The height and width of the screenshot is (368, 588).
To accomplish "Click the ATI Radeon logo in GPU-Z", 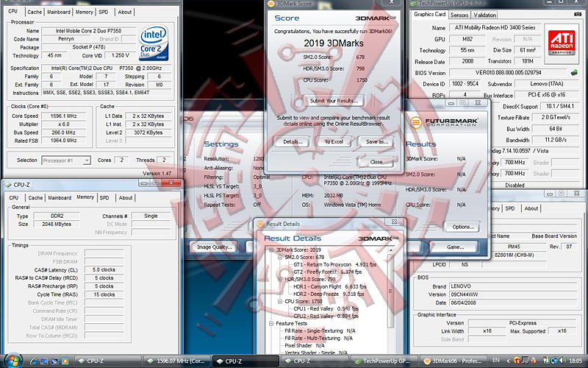I will point(562,43).
